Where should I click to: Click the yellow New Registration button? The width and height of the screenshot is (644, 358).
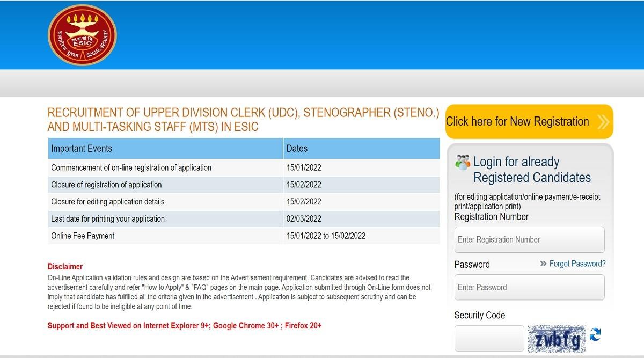pyautogui.click(x=517, y=122)
